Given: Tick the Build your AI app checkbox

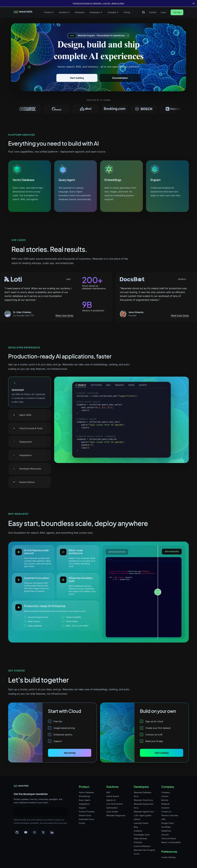Looking at the screenshot, I should (142, 741).
